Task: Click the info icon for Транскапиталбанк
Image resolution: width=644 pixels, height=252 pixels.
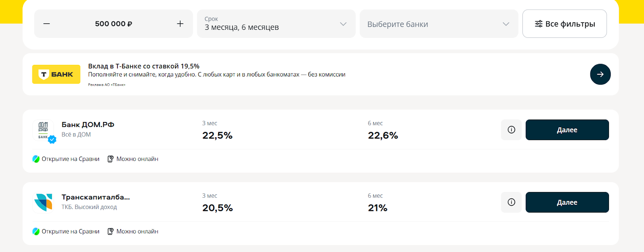Action: pyautogui.click(x=511, y=202)
